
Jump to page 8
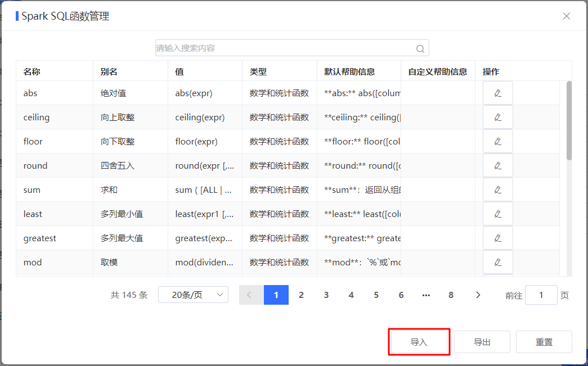[x=451, y=295]
